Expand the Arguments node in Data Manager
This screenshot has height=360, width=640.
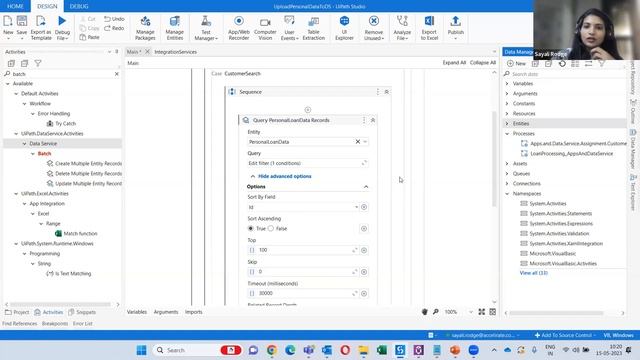[507, 93]
